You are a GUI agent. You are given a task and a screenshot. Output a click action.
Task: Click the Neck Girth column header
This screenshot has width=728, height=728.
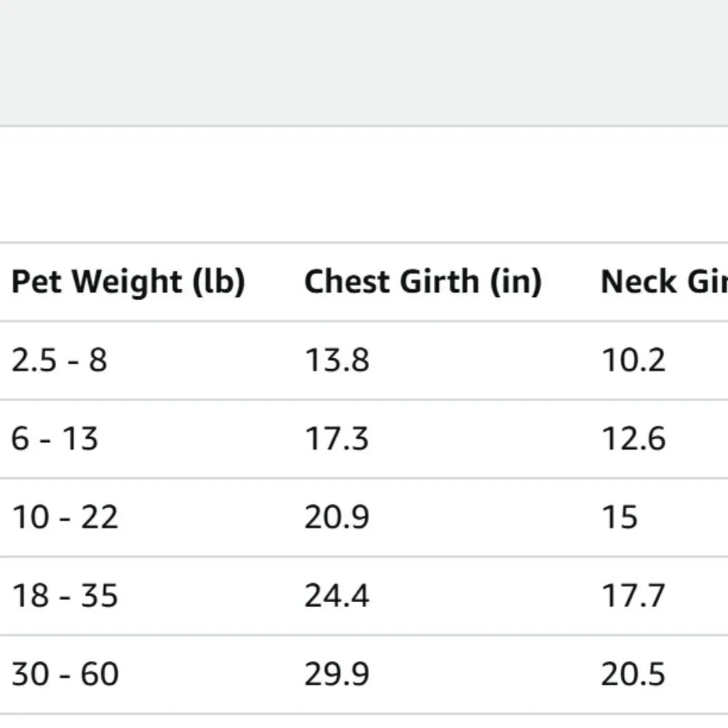pos(664,281)
